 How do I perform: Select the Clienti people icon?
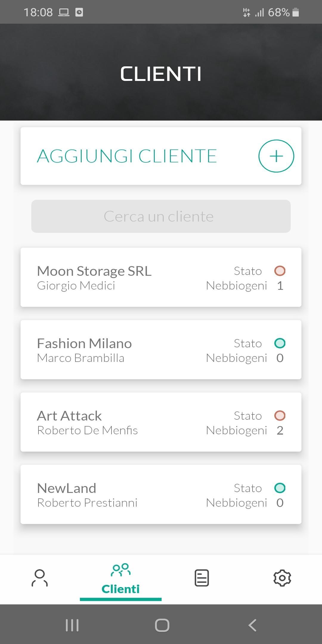[x=120, y=570]
